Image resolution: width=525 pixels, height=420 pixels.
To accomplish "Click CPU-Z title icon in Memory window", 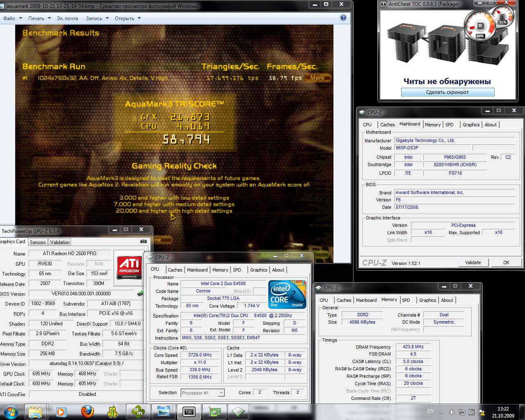I will (318, 288).
